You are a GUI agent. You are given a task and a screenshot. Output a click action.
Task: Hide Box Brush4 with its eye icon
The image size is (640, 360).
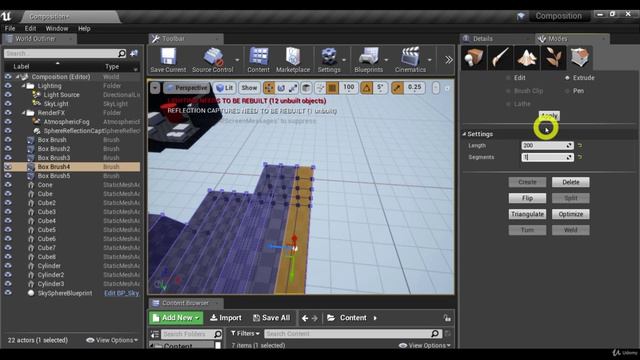(x=8, y=167)
